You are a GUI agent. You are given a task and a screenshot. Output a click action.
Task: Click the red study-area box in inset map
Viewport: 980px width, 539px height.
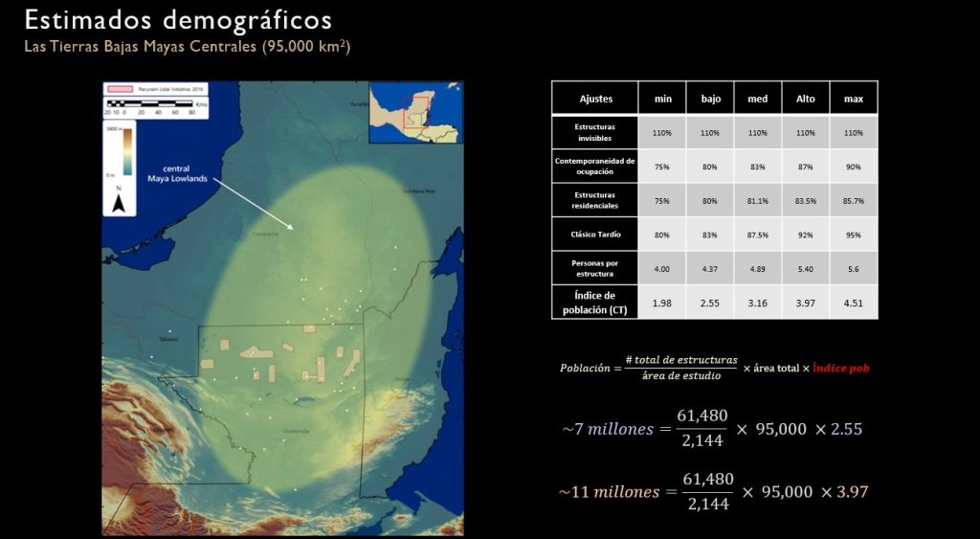pyautogui.click(x=414, y=111)
